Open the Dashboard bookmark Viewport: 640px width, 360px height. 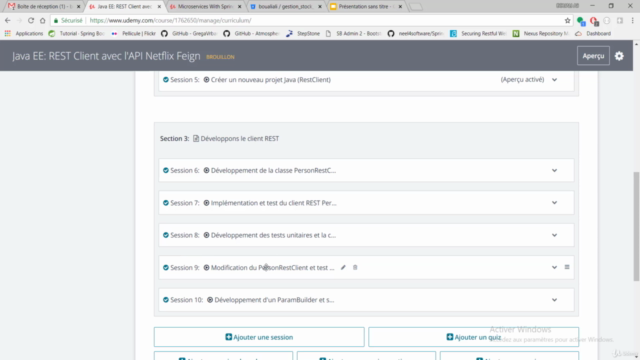point(593,33)
